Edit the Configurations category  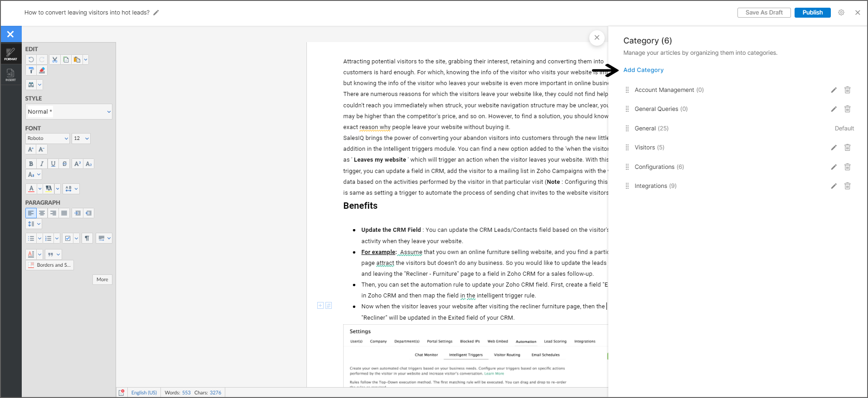(x=834, y=167)
